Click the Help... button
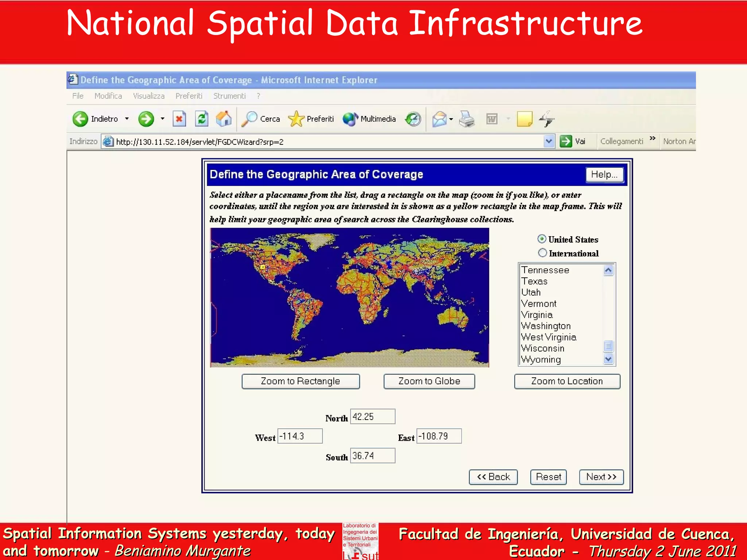The image size is (747, 560). click(x=604, y=175)
